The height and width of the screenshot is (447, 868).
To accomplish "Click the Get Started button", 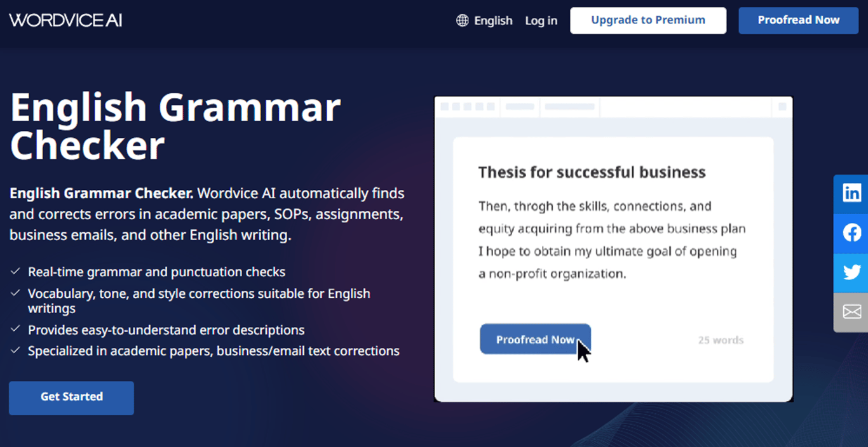I will coord(71,397).
